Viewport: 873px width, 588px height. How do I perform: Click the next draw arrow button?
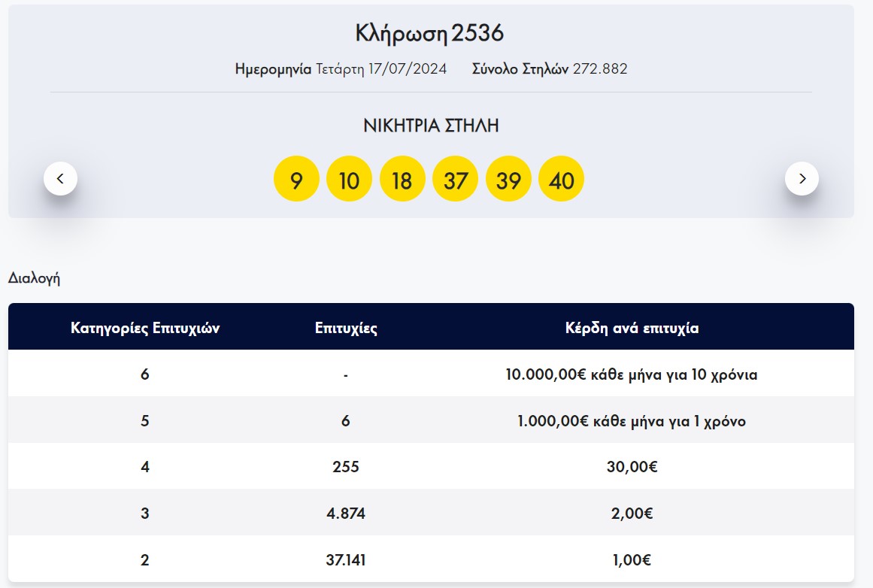click(x=802, y=179)
